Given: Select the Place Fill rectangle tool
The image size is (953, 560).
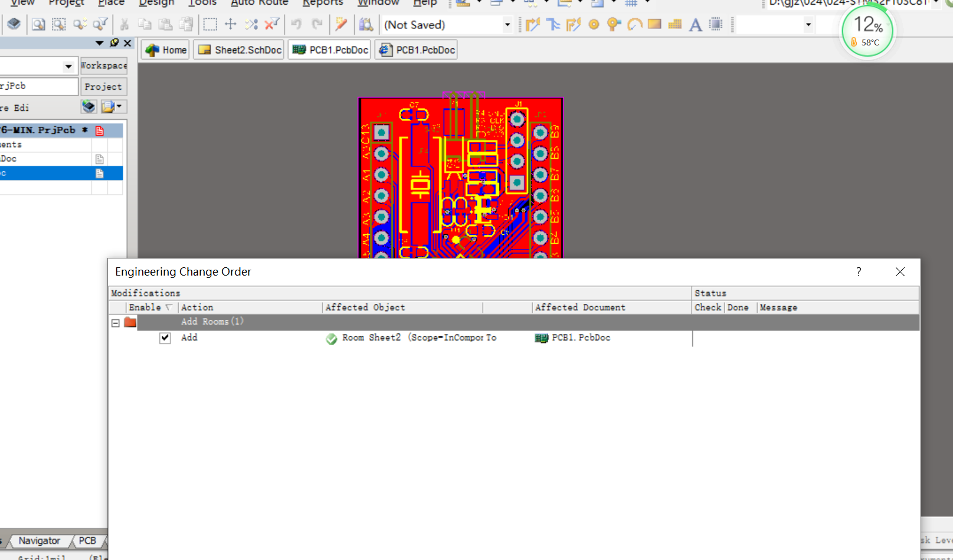Looking at the screenshot, I should (x=654, y=24).
